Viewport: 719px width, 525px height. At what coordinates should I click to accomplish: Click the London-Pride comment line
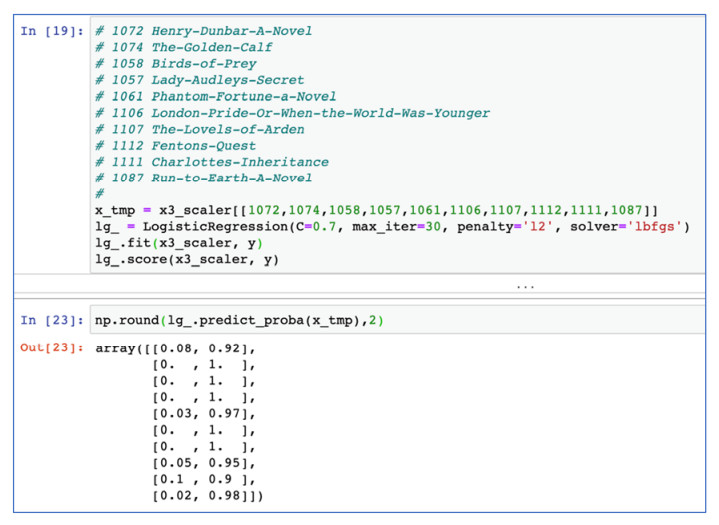tap(292, 113)
